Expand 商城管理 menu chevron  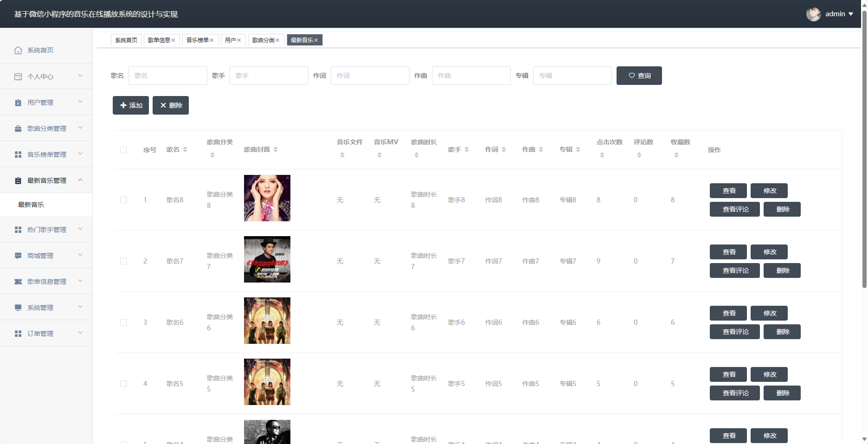(x=80, y=255)
